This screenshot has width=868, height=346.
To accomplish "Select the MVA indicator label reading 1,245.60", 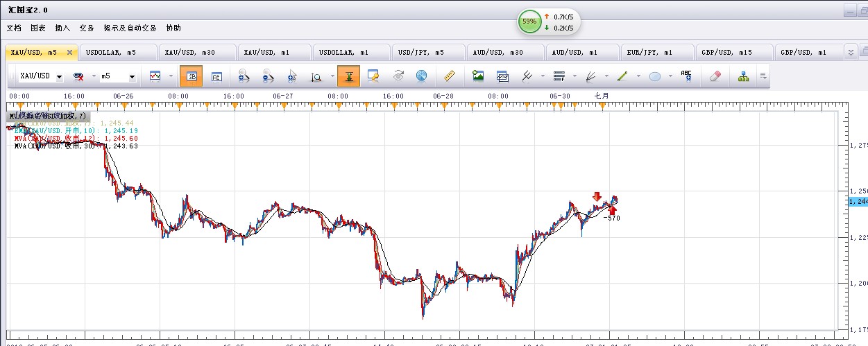I will (76, 138).
